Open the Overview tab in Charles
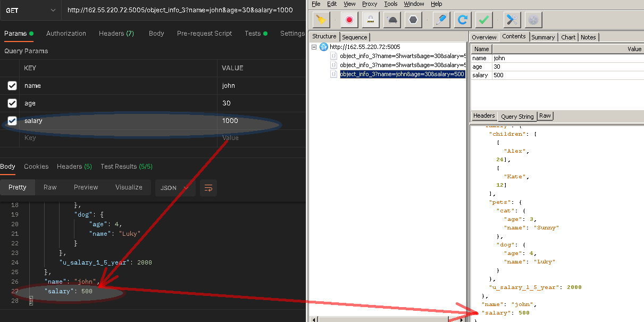The width and height of the screenshot is (644, 322). pyautogui.click(x=484, y=37)
